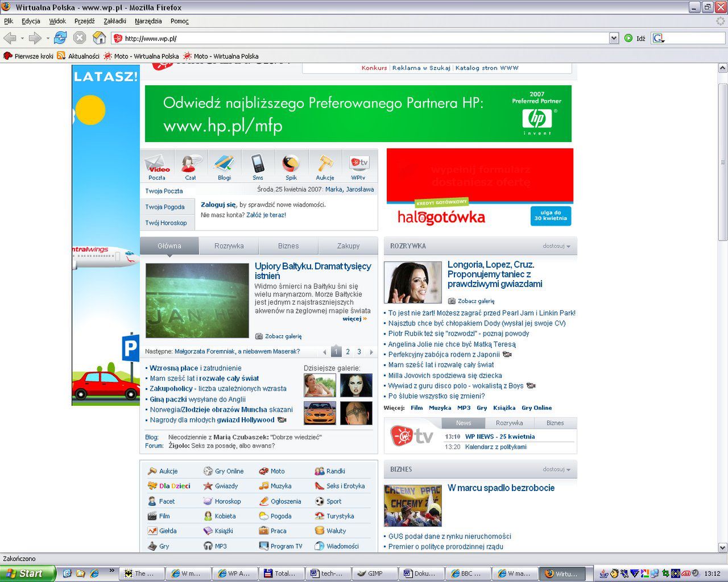Image resolution: width=728 pixels, height=582 pixels.
Task: Click the Home toolbar icon
Action: (x=99, y=38)
